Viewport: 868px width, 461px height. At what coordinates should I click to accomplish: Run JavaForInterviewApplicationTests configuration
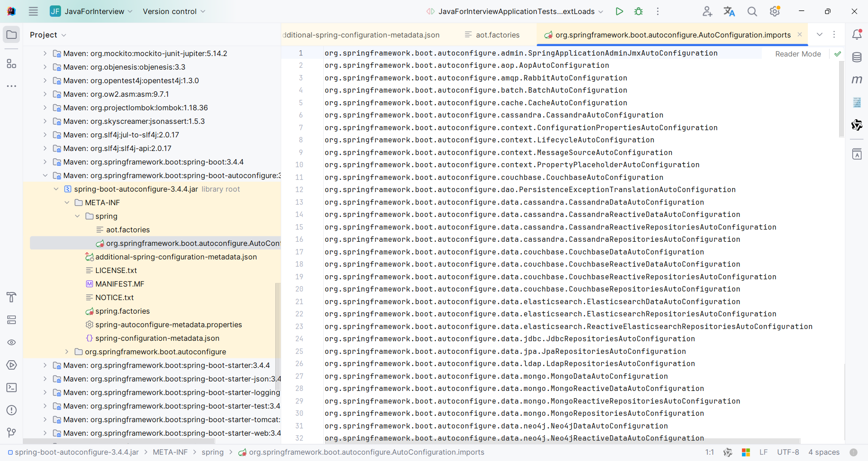(619, 11)
